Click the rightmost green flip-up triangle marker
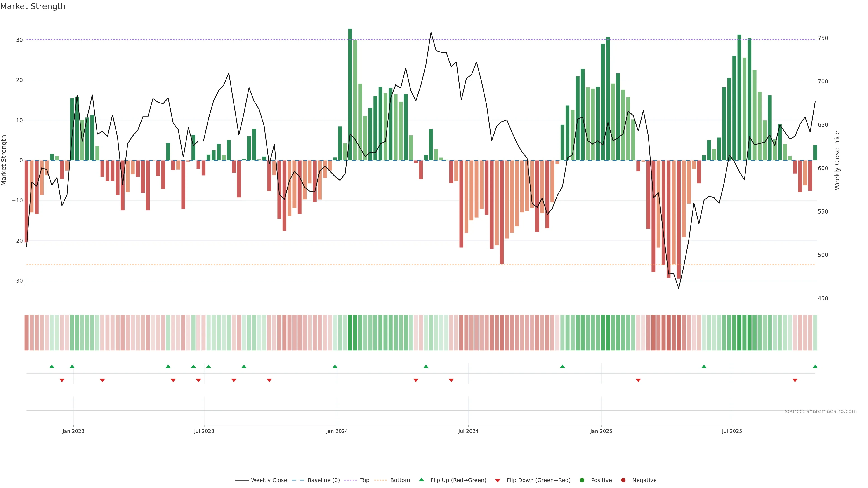Viewport: 868px width, 488px height. (815, 366)
